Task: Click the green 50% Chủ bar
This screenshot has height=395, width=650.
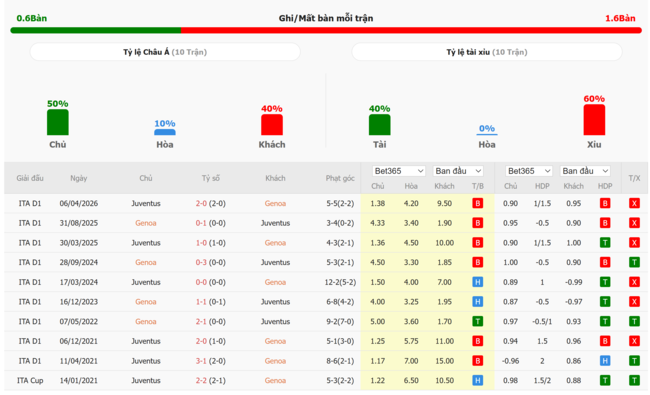Action: click(x=58, y=122)
